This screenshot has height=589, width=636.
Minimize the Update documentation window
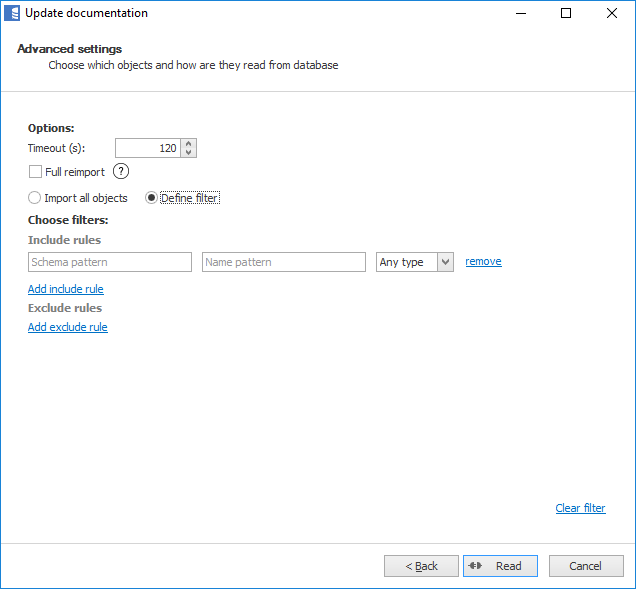520,13
